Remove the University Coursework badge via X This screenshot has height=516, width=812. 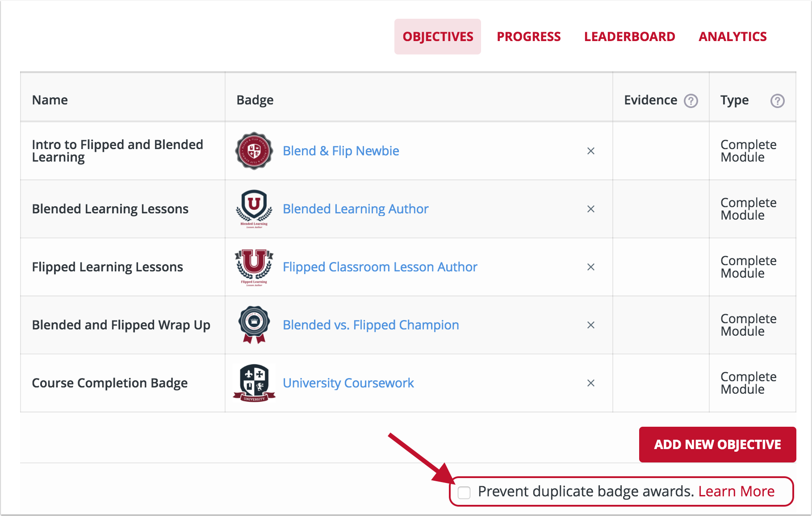(591, 383)
